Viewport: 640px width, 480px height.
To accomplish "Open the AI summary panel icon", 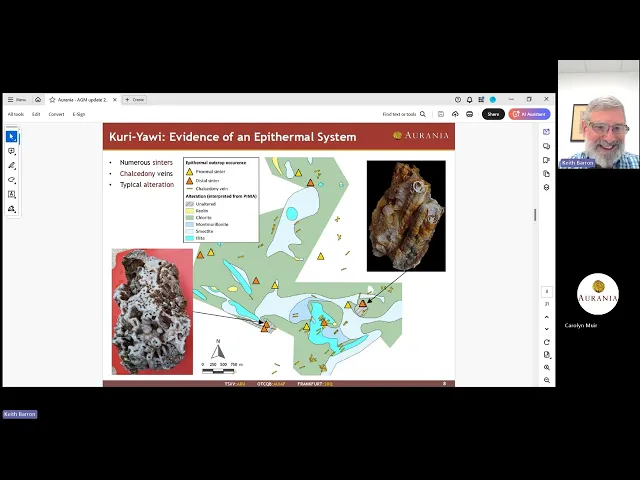I will click(x=547, y=132).
